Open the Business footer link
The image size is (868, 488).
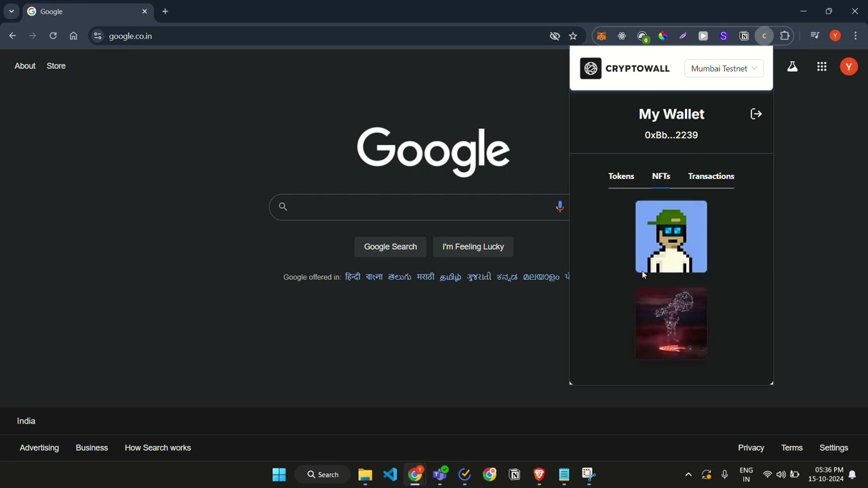(x=92, y=448)
